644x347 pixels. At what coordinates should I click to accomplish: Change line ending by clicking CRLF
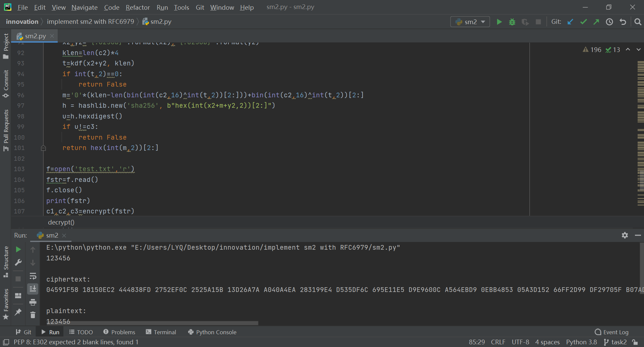click(x=498, y=342)
